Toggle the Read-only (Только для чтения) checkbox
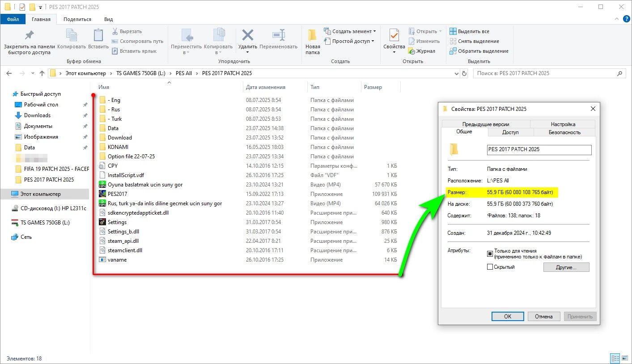 [x=490, y=254]
